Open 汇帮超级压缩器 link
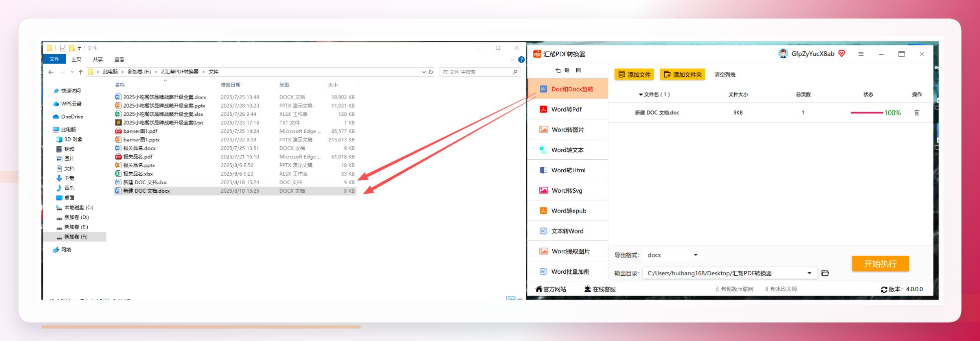The width and height of the screenshot is (980, 341). pos(734,289)
